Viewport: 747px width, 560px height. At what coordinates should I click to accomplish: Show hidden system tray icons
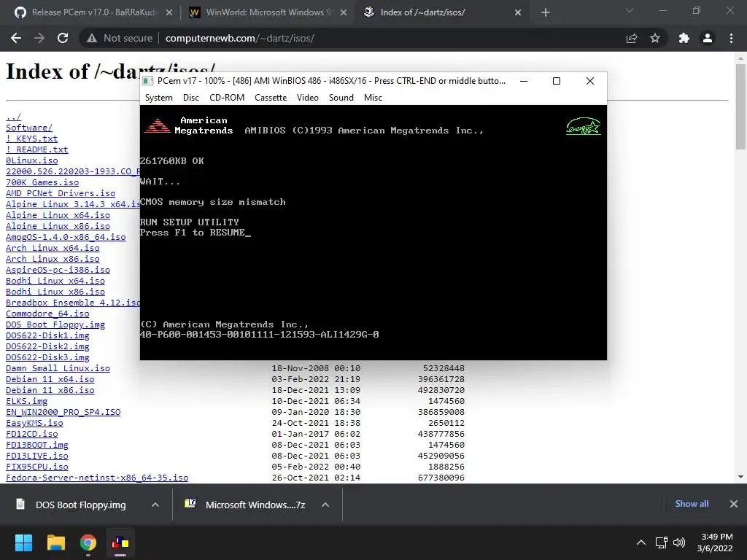coord(641,542)
